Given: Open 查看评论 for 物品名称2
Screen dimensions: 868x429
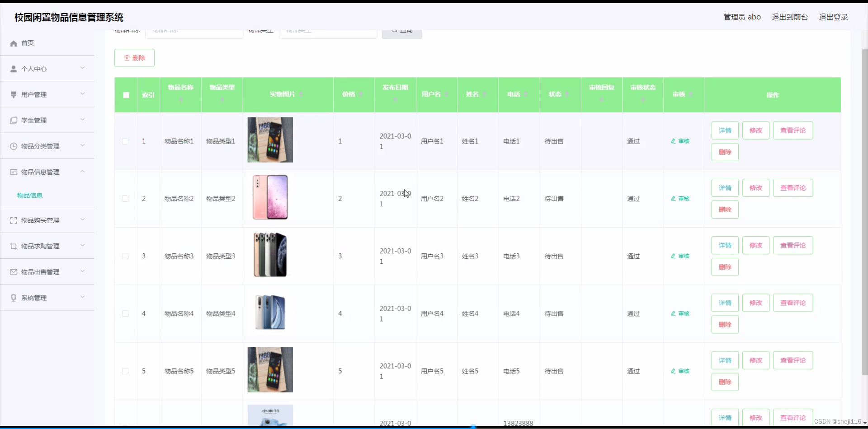Looking at the screenshot, I should 793,187.
